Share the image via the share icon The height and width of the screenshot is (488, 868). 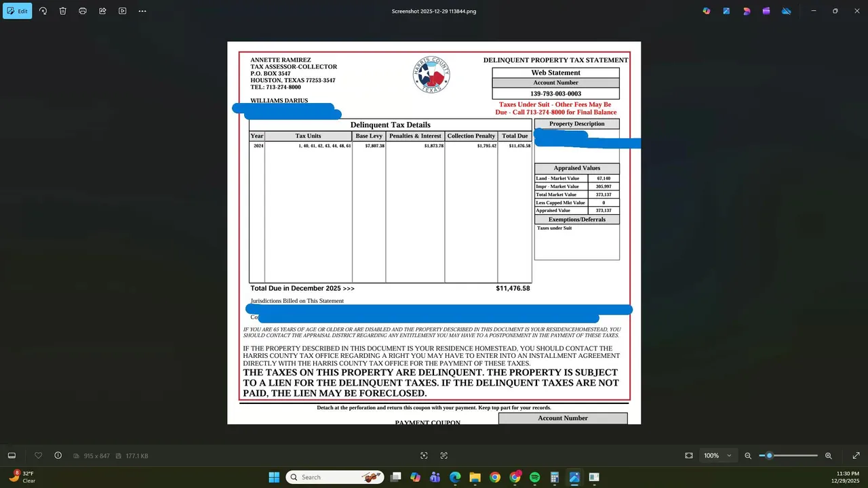tap(102, 11)
